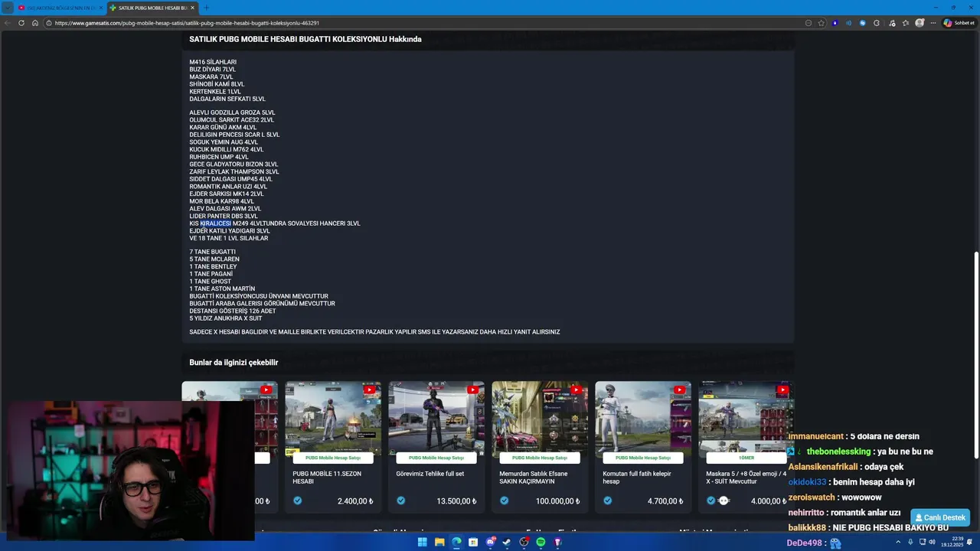This screenshot has height=551, width=980.
Task: Play YouTube video on the Maskara 5 card
Action: tap(782, 390)
